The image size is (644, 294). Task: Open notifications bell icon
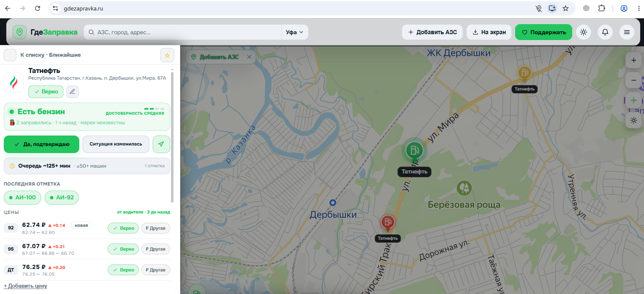coord(605,32)
